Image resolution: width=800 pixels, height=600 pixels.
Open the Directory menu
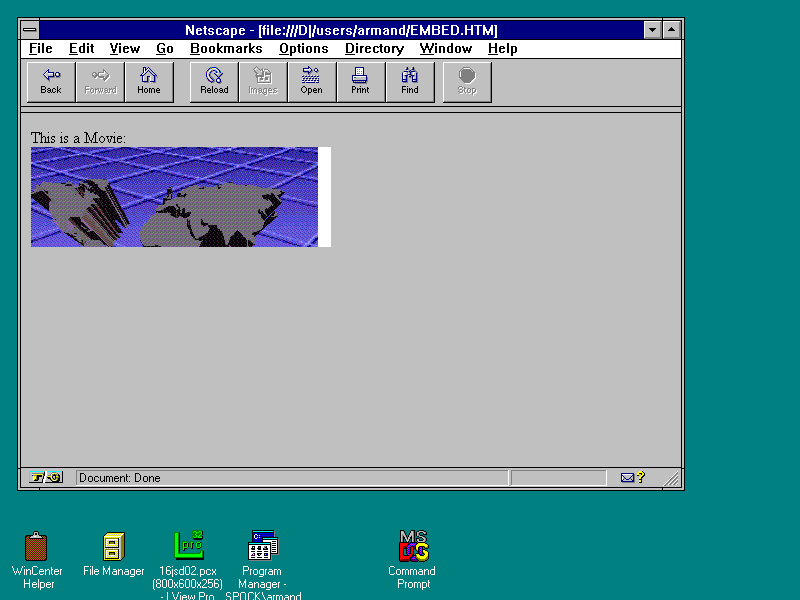click(x=374, y=48)
